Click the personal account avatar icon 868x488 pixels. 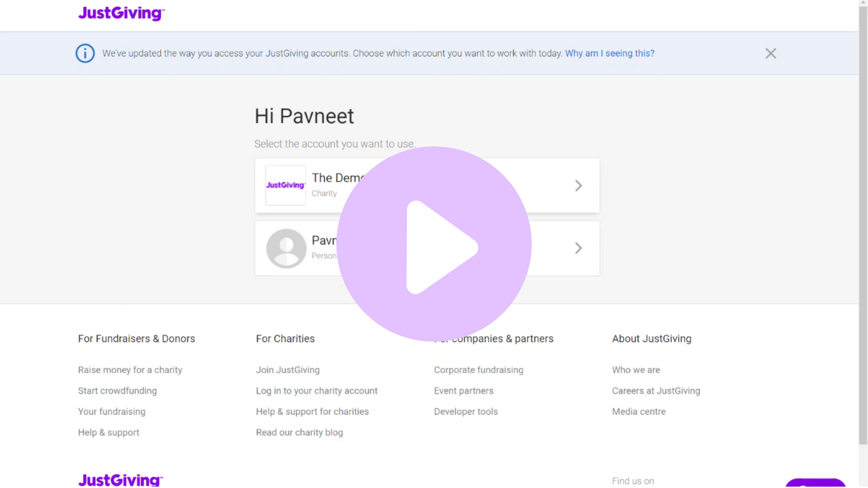tap(286, 248)
